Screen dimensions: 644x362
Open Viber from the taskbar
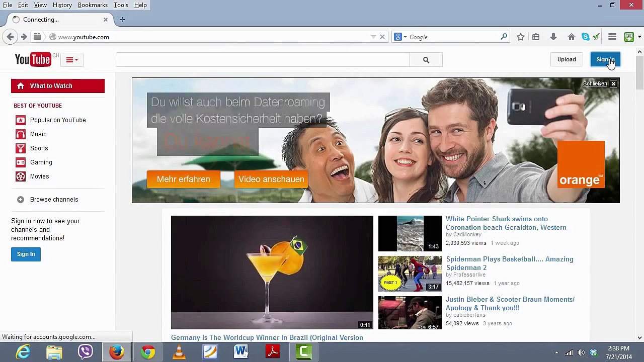86,352
